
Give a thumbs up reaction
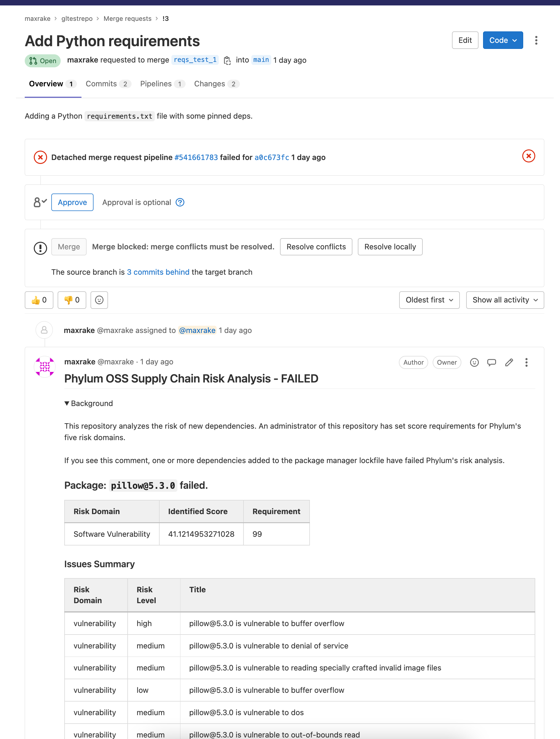pos(39,300)
